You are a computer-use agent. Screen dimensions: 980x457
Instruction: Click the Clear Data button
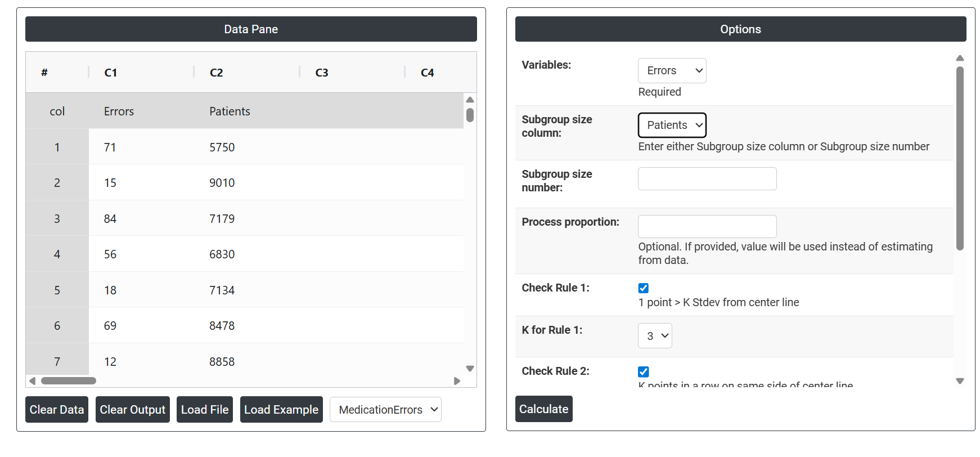57,410
